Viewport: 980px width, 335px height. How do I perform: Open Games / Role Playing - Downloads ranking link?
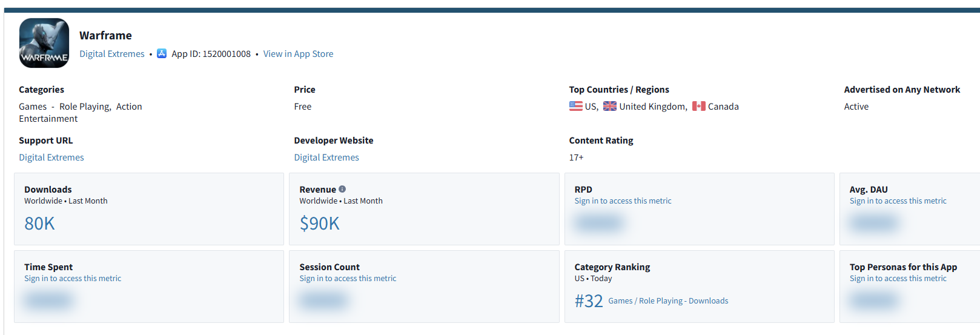668,301
